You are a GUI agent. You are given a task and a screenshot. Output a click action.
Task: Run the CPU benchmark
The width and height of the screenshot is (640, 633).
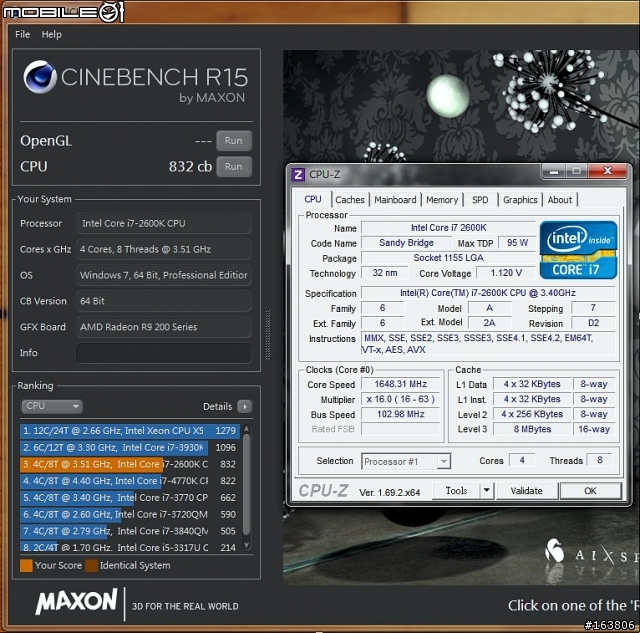[x=233, y=167]
